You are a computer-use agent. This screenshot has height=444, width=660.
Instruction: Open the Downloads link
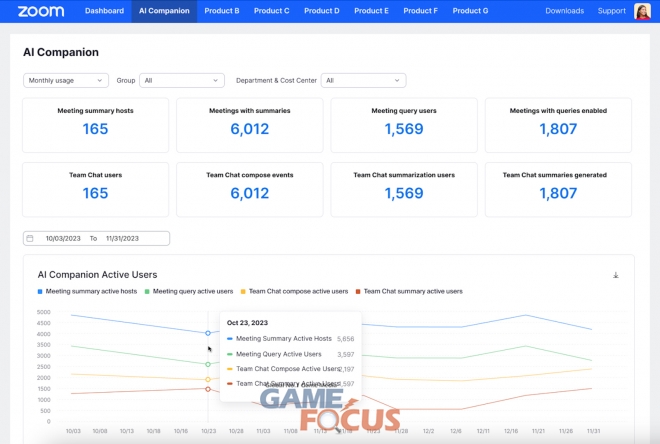click(x=564, y=11)
